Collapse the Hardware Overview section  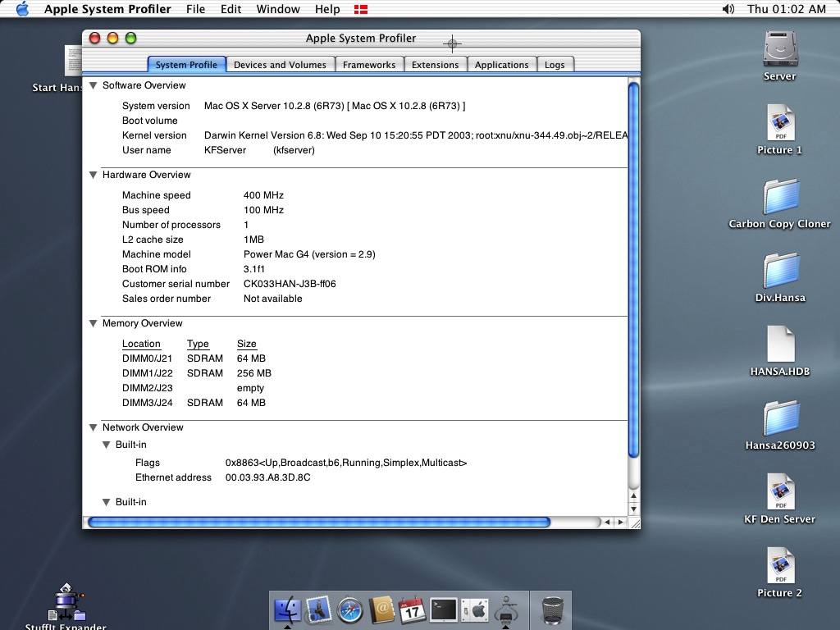tap(94, 176)
